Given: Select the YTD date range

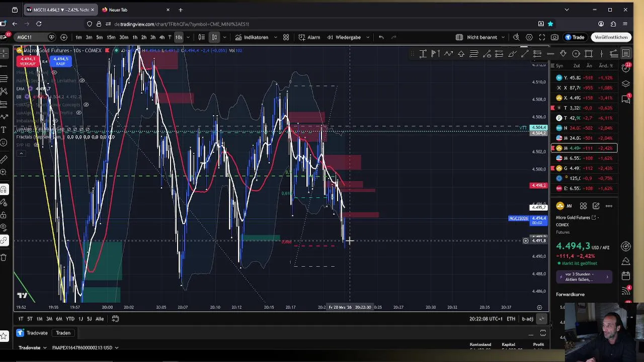Looking at the screenshot, I should tap(70, 319).
